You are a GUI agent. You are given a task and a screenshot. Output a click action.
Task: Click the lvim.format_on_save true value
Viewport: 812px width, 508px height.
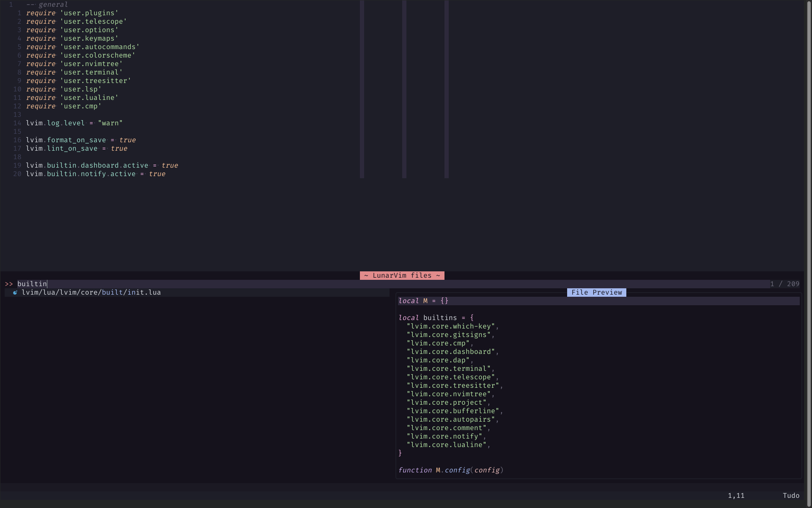(x=127, y=140)
